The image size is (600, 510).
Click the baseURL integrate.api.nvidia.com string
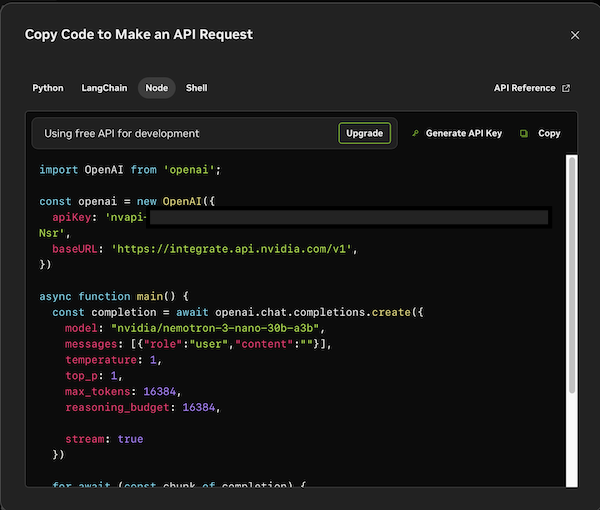pos(234,249)
